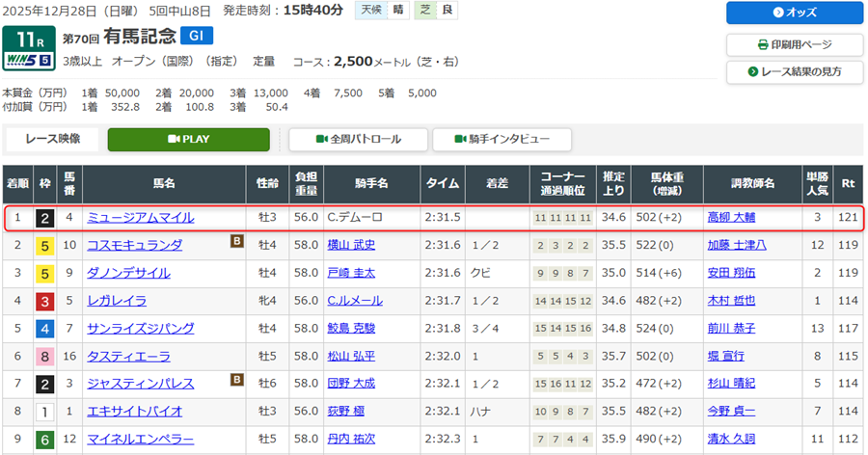Open the 全周パトロール video
The height and width of the screenshot is (455, 868).
pyautogui.click(x=358, y=140)
